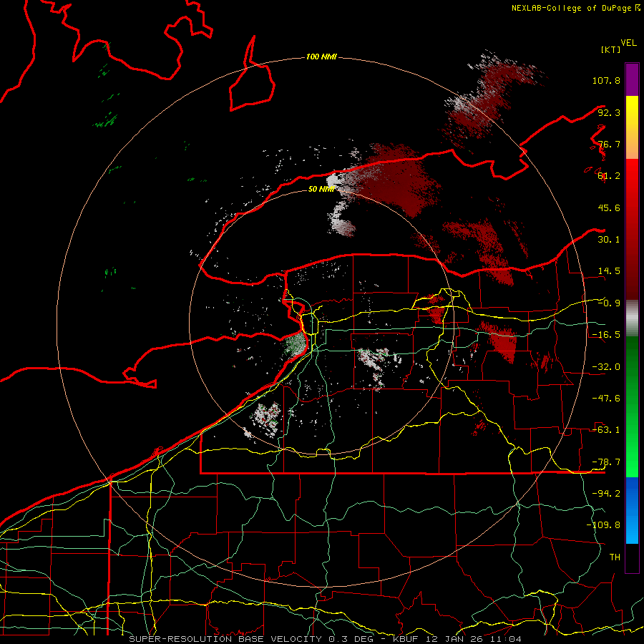
Task: Click the VEL legend title
Action: click(x=628, y=43)
